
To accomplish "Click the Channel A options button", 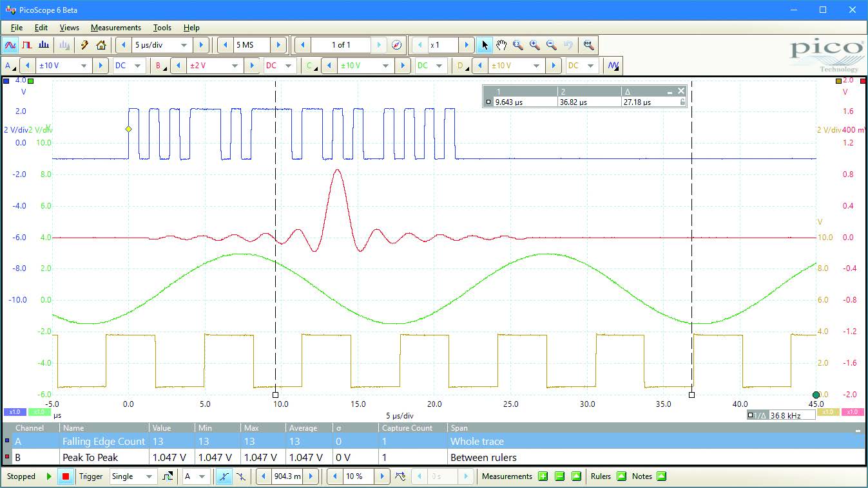I will coord(10,66).
